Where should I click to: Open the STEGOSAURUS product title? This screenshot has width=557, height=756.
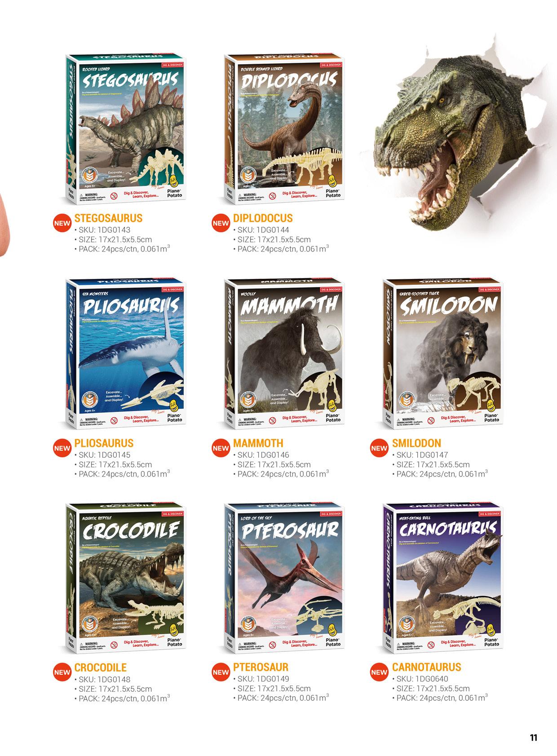tap(108, 218)
